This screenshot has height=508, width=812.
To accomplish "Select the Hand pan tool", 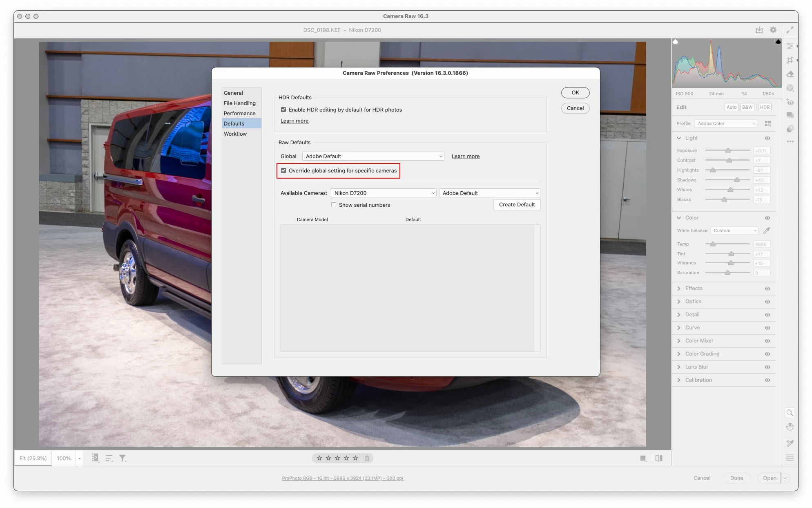I will [x=790, y=427].
